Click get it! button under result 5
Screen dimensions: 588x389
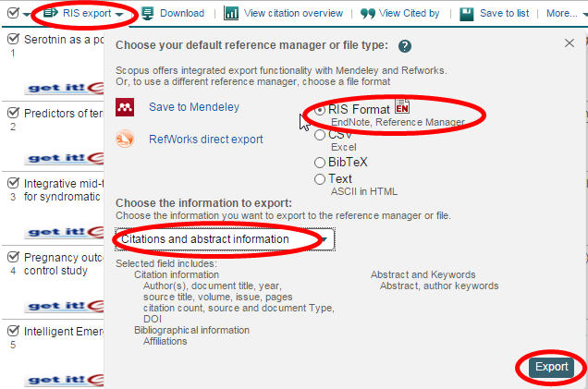click(x=66, y=380)
